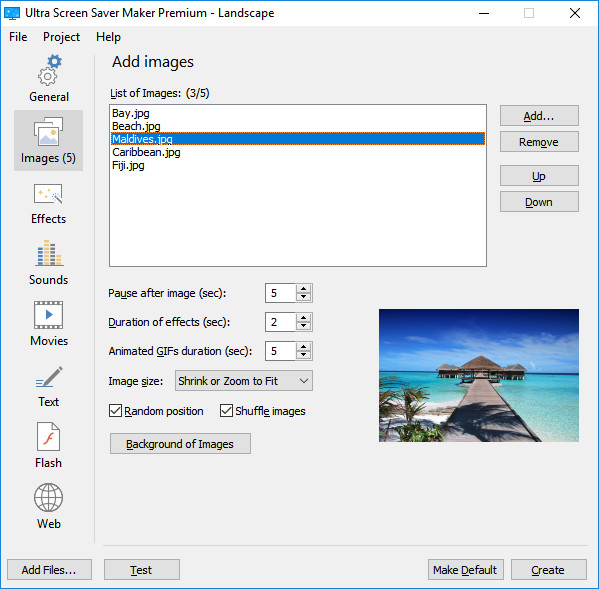
Task: Select the Images (5) sidebar icon
Action: coord(49,140)
